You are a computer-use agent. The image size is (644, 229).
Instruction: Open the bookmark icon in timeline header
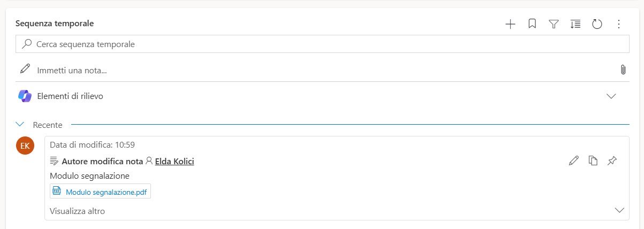tap(532, 24)
